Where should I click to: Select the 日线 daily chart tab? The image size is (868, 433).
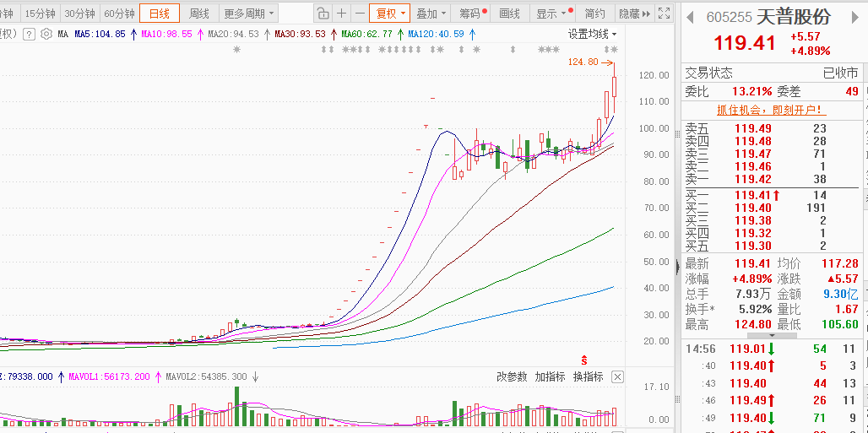click(x=160, y=14)
